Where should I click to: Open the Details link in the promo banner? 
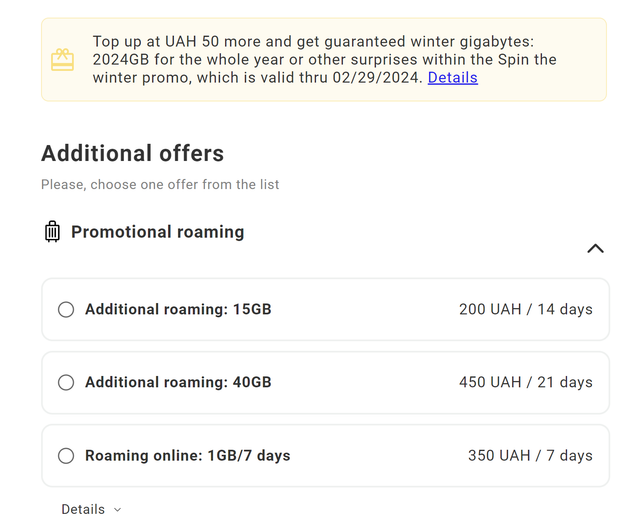[x=453, y=78]
